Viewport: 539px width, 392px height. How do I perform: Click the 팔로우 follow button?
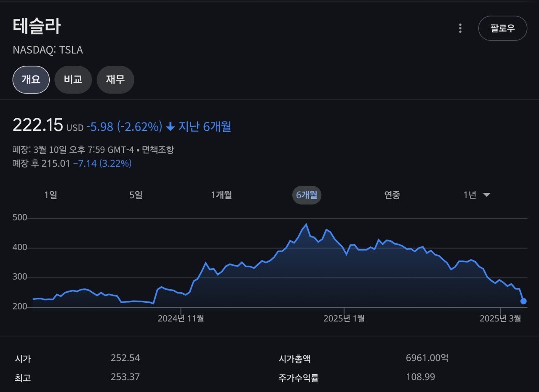[x=502, y=28]
